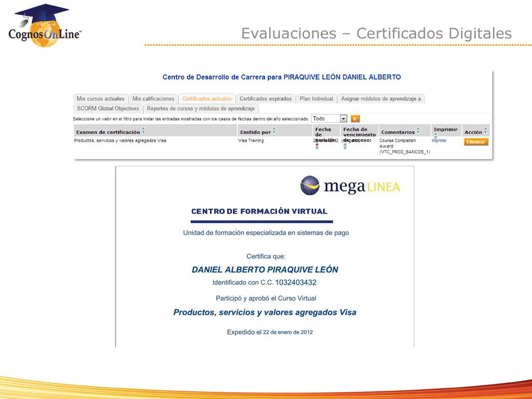Sort by Imprimir column arrows
532x399 pixels.
click(436, 136)
